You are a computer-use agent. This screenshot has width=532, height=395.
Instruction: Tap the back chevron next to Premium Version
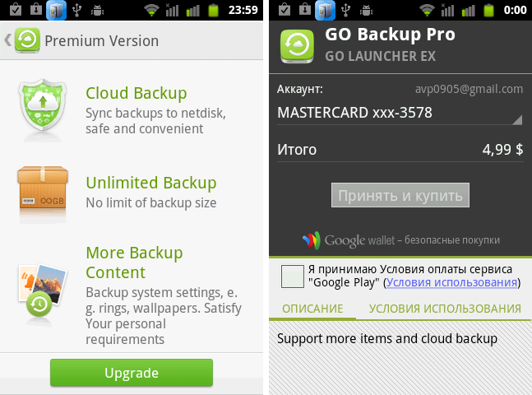pos(7,40)
